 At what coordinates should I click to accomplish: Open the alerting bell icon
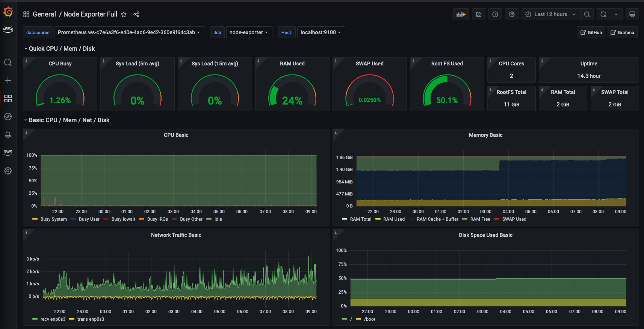pyautogui.click(x=8, y=135)
